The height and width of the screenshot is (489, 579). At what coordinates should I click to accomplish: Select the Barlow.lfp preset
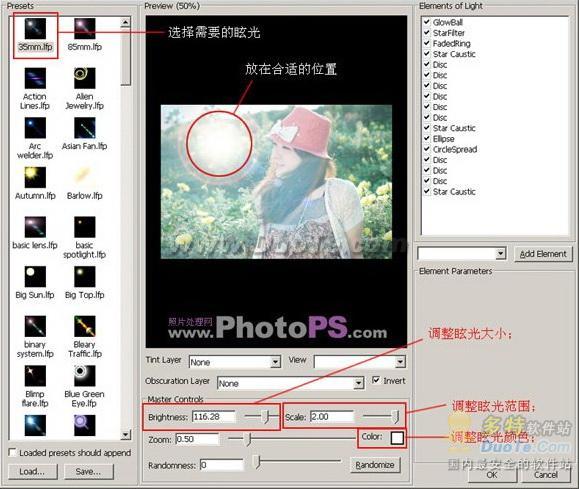click(x=85, y=183)
